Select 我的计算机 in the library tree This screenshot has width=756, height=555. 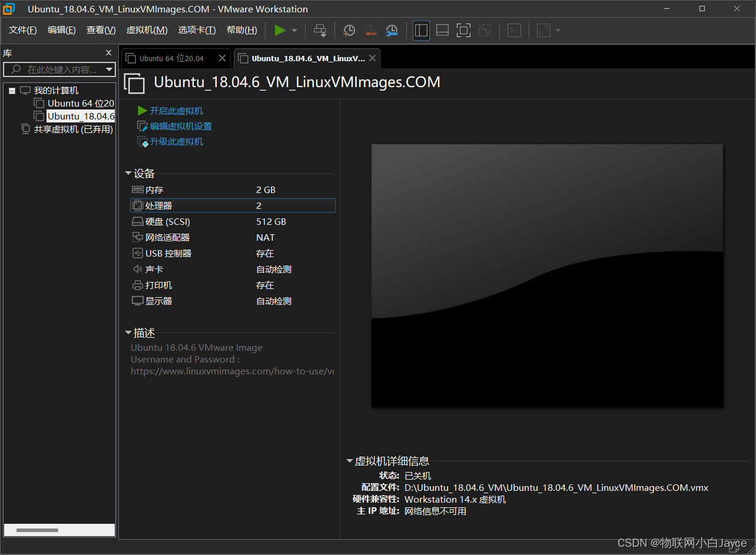[x=56, y=91]
